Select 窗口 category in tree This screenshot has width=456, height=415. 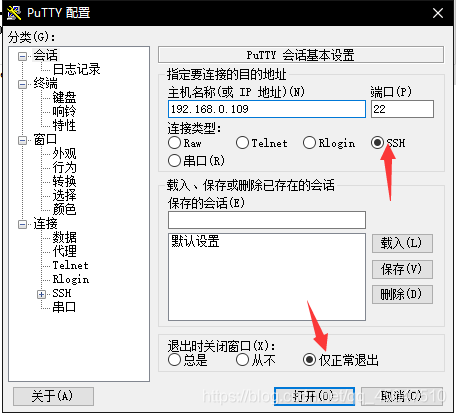tap(45, 139)
